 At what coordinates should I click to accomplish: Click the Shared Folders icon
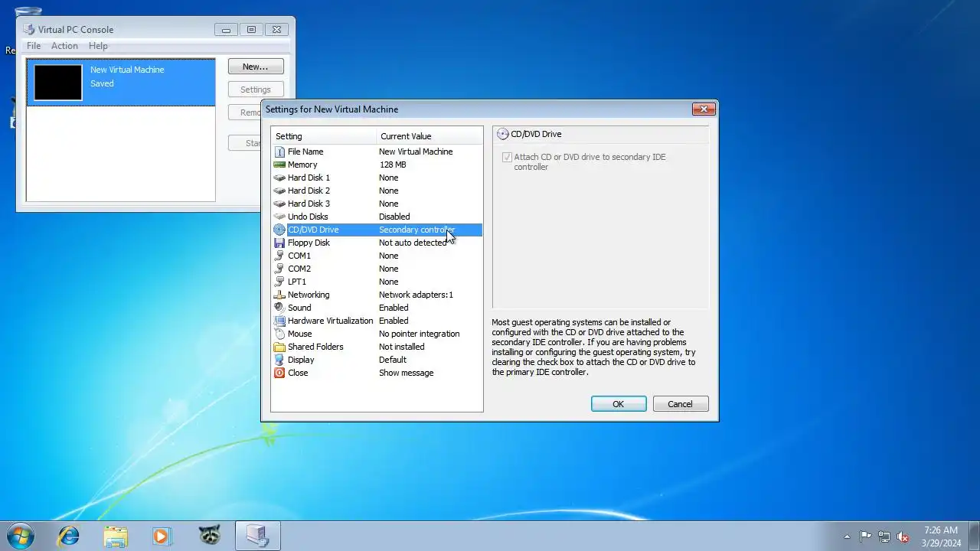tap(279, 347)
